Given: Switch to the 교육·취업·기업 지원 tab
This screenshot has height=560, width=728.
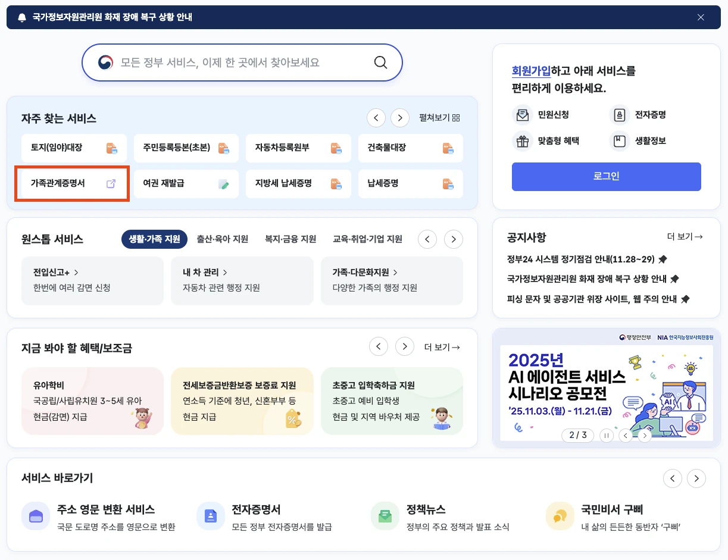Looking at the screenshot, I should (x=369, y=239).
